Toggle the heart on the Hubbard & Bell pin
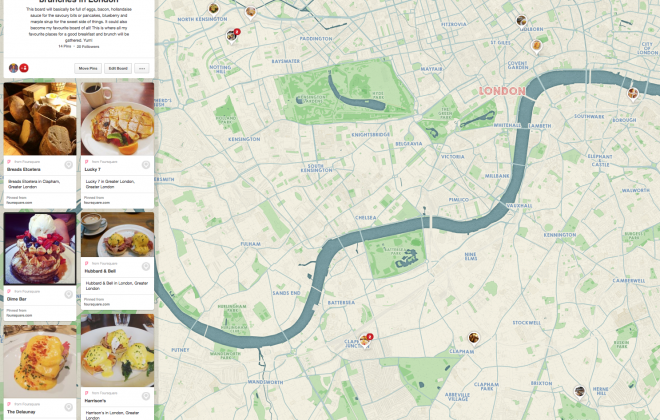The height and width of the screenshot is (420, 660). (146, 266)
